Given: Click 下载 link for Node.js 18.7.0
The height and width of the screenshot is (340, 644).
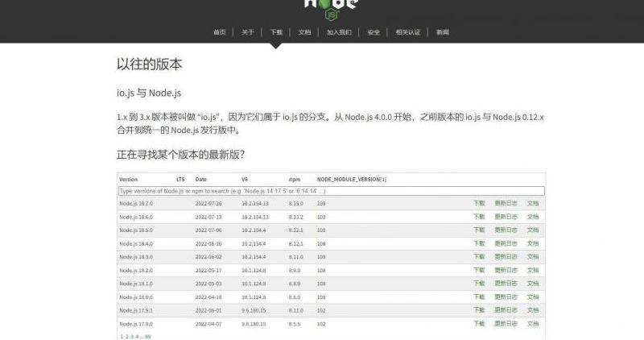Looking at the screenshot, I should (x=479, y=203).
